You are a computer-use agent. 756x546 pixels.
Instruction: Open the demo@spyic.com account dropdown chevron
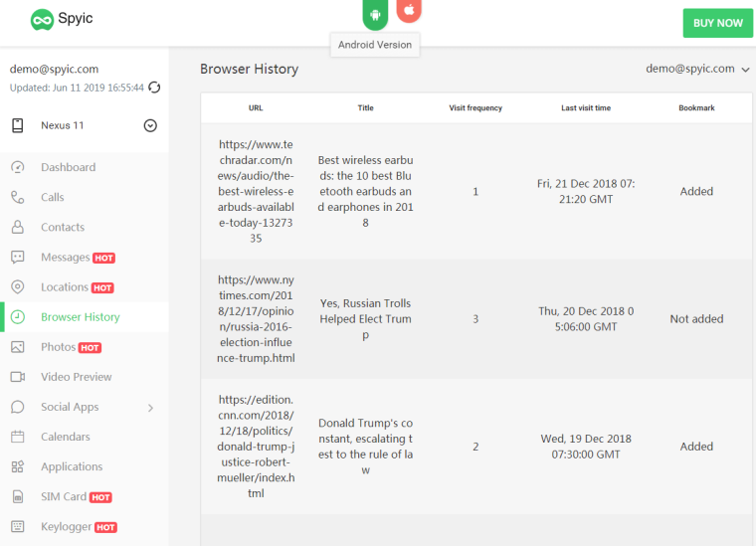coord(745,70)
